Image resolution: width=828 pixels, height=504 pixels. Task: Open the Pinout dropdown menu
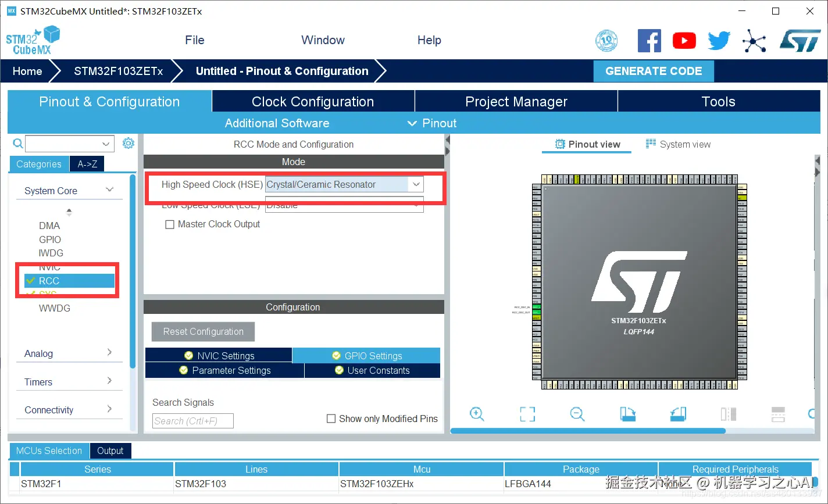click(x=432, y=123)
